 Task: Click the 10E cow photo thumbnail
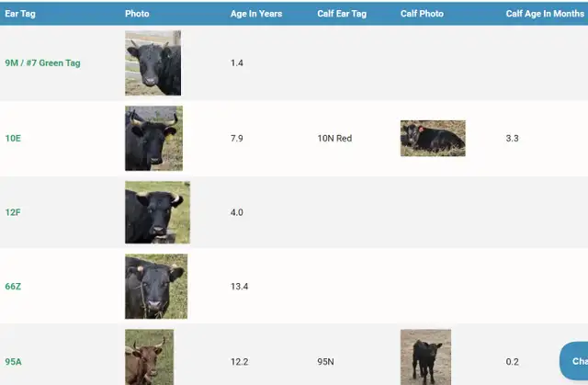tap(153, 139)
